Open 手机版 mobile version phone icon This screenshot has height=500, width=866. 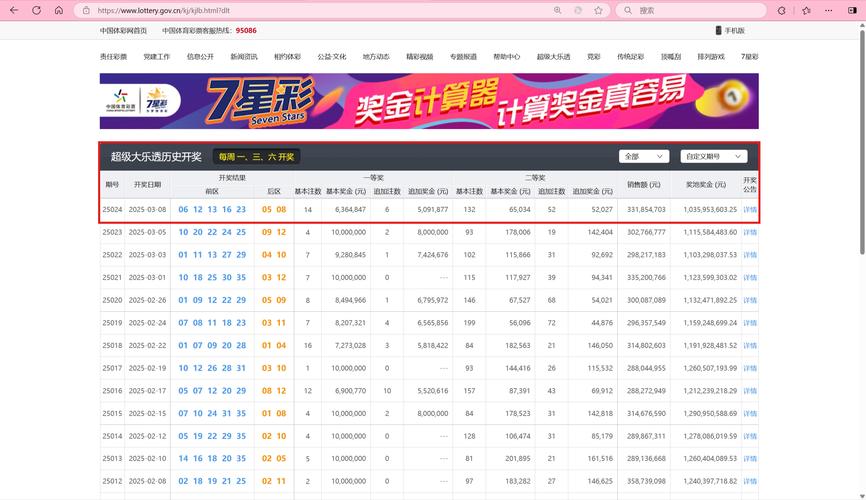(719, 30)
